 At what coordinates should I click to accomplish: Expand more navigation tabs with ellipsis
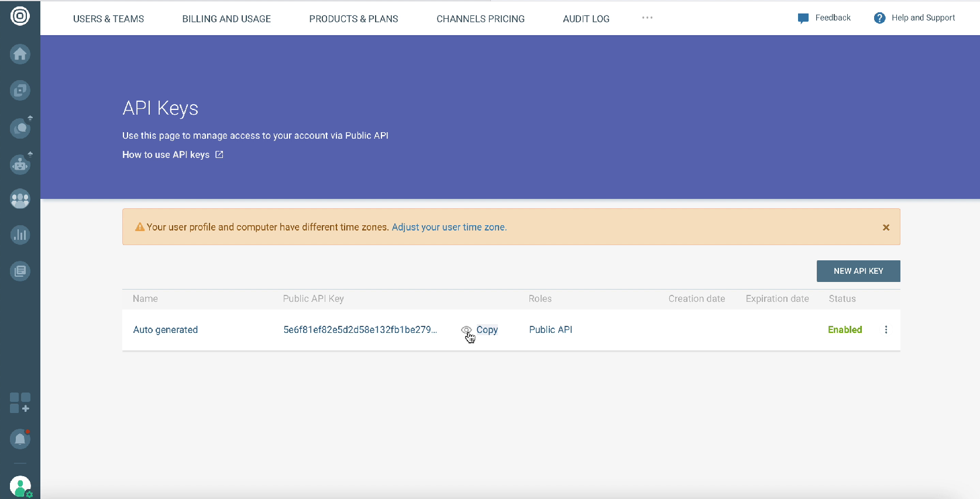pyautogui.click(x=647, y=18)
